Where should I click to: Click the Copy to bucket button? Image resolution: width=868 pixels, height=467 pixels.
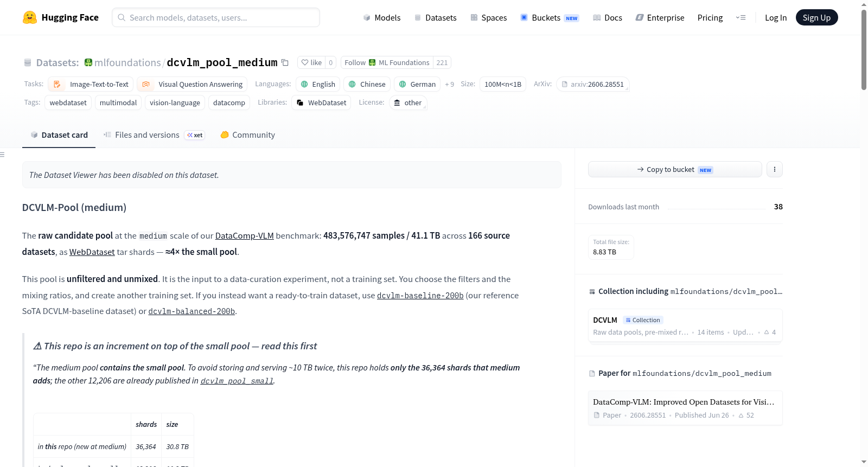tap(675, 169)
